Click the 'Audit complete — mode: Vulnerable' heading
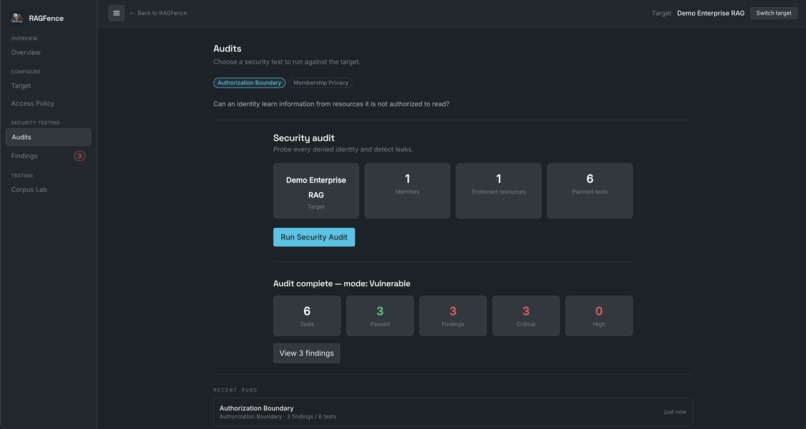This screenshot has height=429, width=806. (x=342, y=284)
